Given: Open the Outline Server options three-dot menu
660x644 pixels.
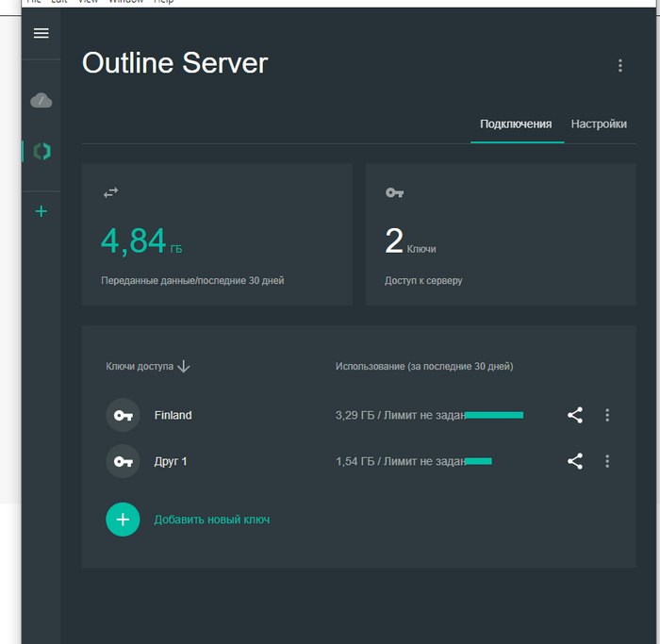Looking at the screenshot, I should click(x=619, y=65).
